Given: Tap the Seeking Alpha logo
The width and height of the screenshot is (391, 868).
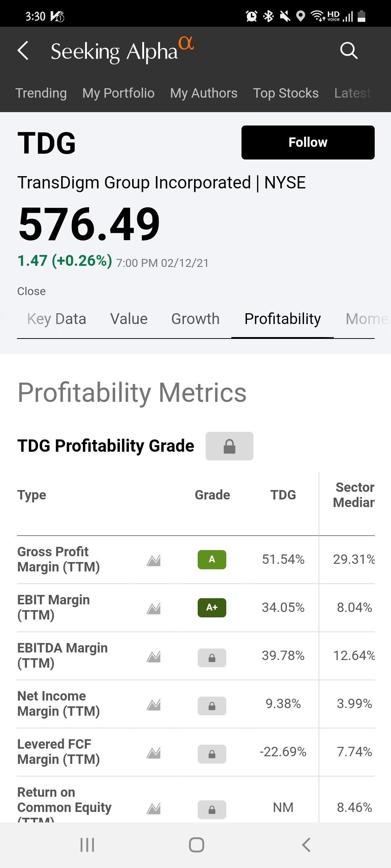Looking at the screenshot, I should (x=122, y=51).
